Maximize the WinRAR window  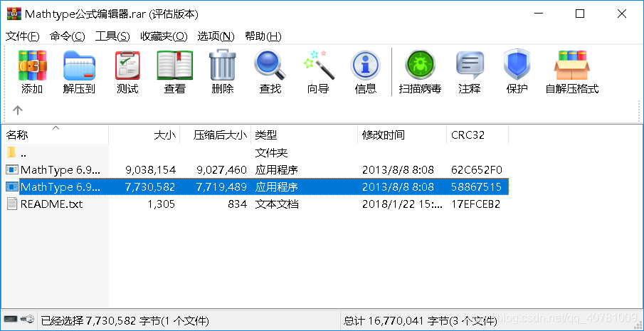[x=579, y=14]
